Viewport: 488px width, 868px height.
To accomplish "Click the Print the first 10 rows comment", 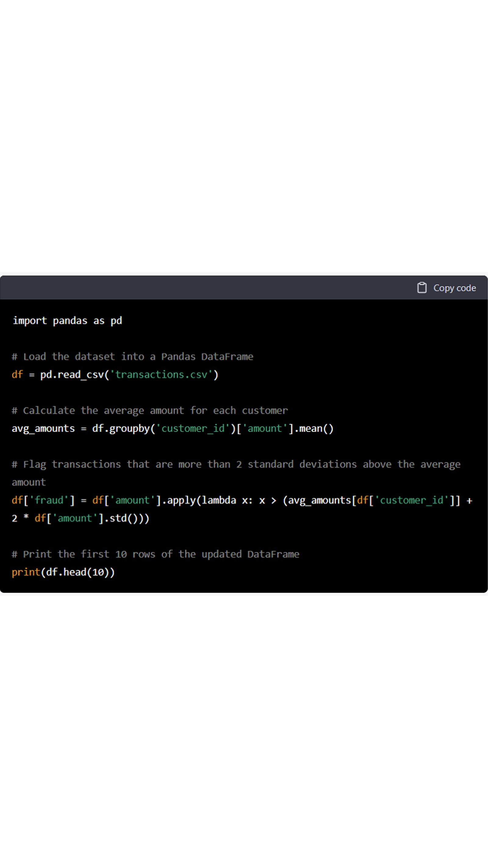I will point(155,554).
